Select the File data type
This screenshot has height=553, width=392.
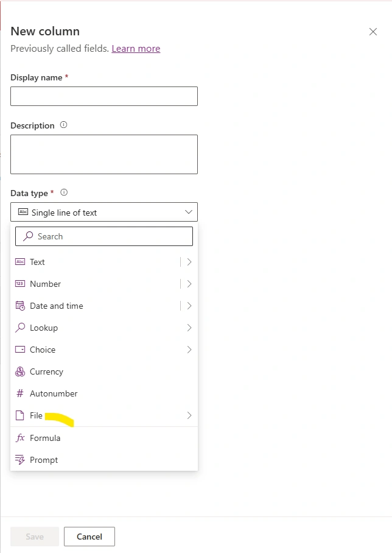pyautogui.click(x=104, y=415)
